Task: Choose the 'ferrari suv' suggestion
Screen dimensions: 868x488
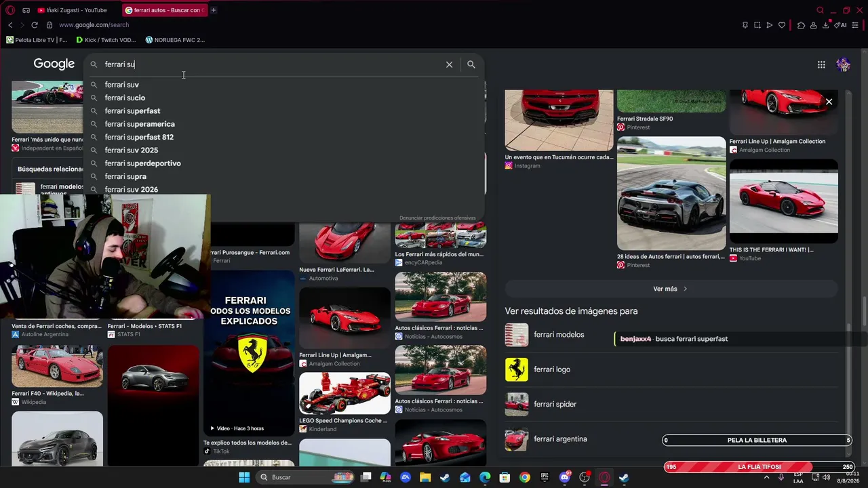Action: (283, 85)
